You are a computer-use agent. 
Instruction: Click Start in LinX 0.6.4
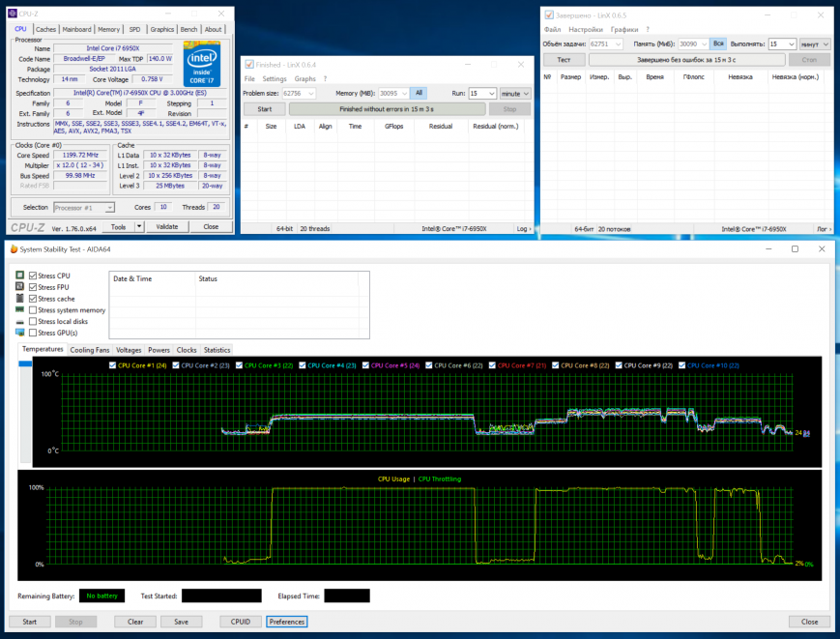click(265, 109)
